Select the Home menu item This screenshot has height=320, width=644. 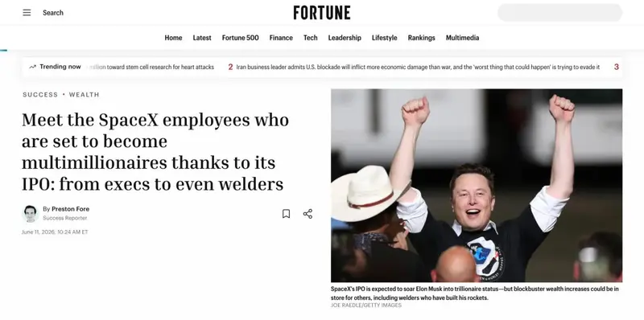pos(173,38)
